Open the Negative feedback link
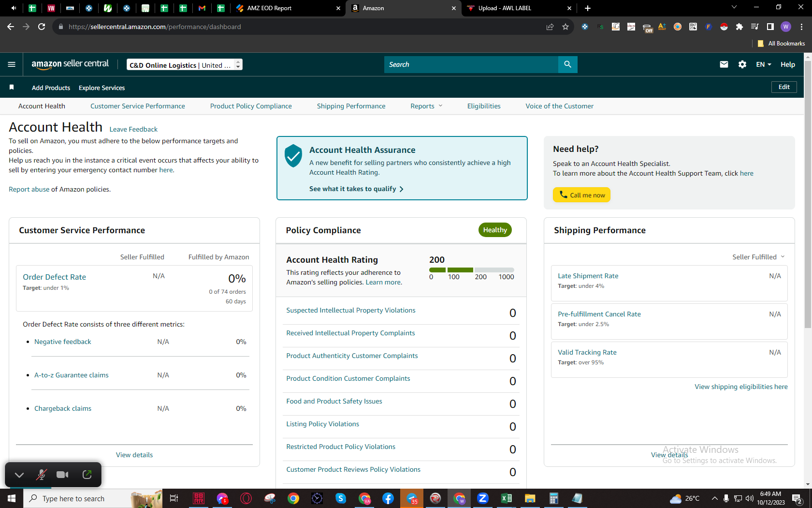Viewport: 812px width, 508px height. [63, 342]
